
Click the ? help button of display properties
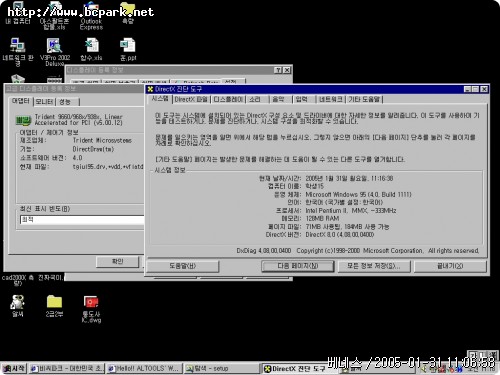click(278, 70)
